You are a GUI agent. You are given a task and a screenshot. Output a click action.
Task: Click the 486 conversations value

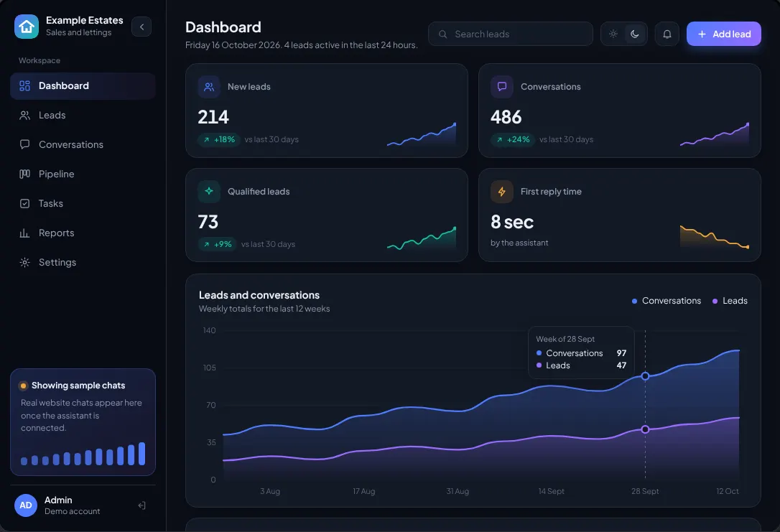click(506, 117)
